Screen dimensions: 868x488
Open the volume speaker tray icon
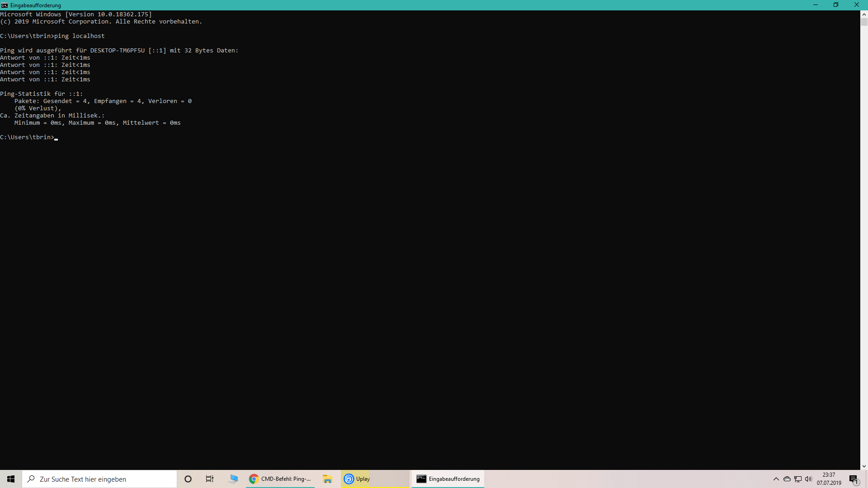pos(808,479)
